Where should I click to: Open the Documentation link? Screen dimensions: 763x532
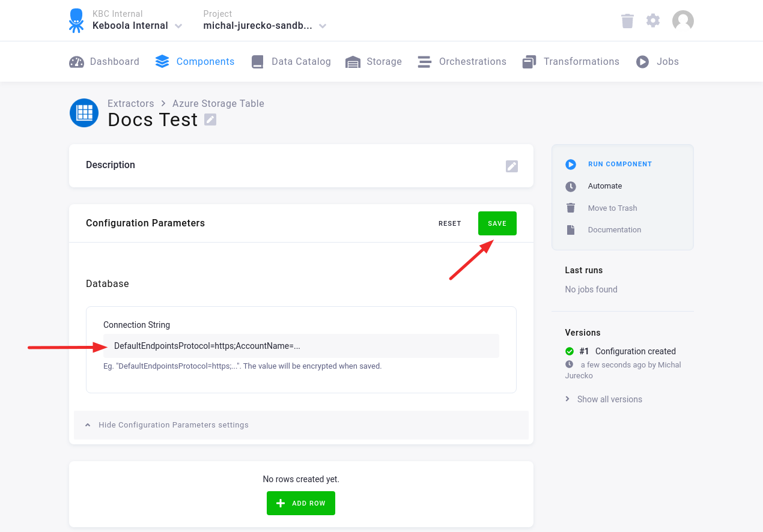[x=615, y=230]
